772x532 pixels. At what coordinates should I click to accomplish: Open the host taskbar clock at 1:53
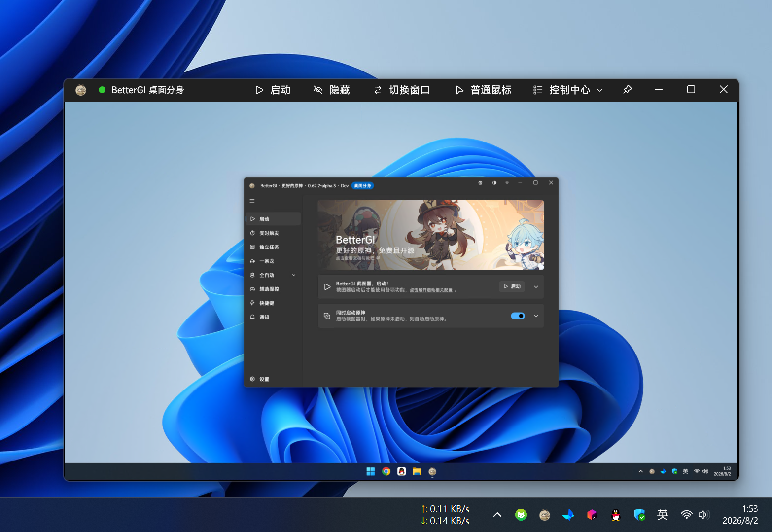(740, 515)
